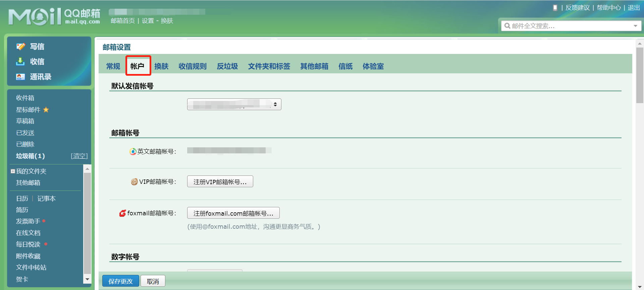Open the default sender account dropdown
Image resolution: width=644 pixels, height=290 pixels.
234,104
